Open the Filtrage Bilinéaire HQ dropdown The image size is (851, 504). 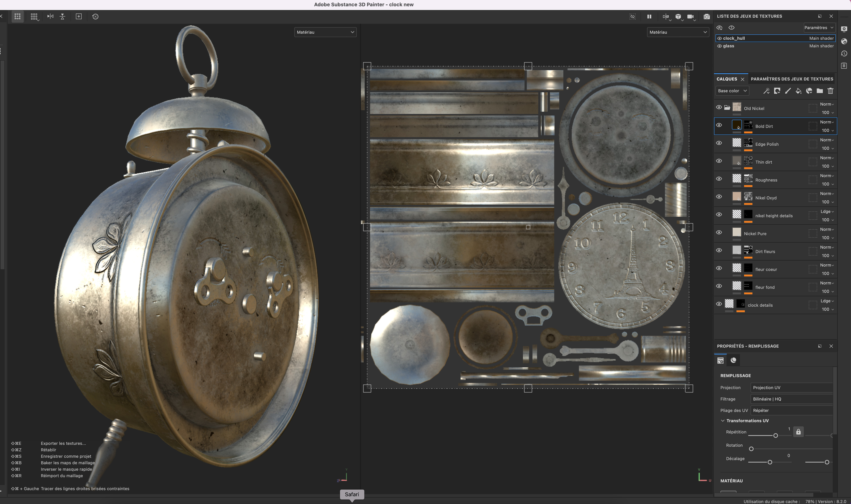coord(791,399)
